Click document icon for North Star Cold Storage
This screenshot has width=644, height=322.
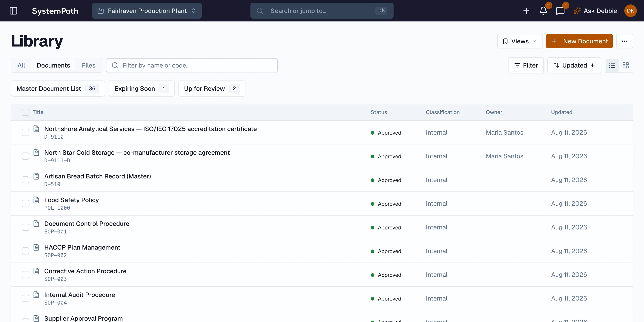coord(36,153)
